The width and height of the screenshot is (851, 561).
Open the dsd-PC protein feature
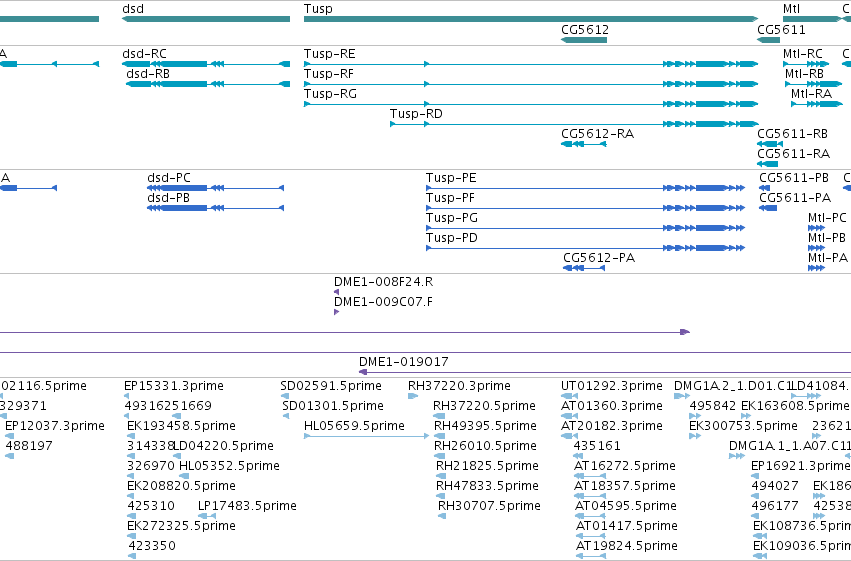tap(215, 188)
